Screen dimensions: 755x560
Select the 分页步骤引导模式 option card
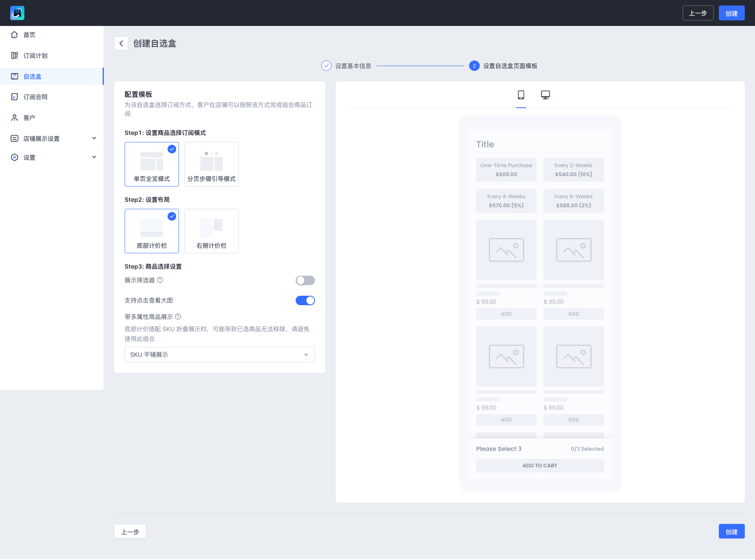point(211,164)
